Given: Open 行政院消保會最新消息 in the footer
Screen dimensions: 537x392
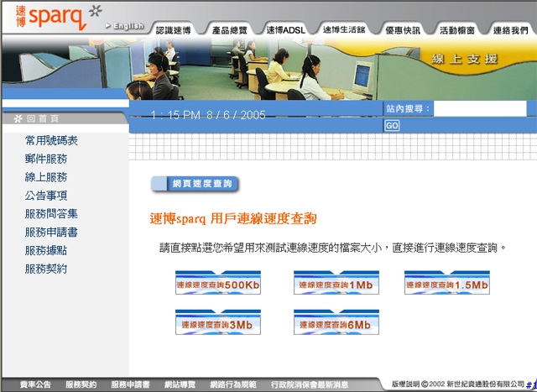Looking at the screenshot, I should click(310, 384).
